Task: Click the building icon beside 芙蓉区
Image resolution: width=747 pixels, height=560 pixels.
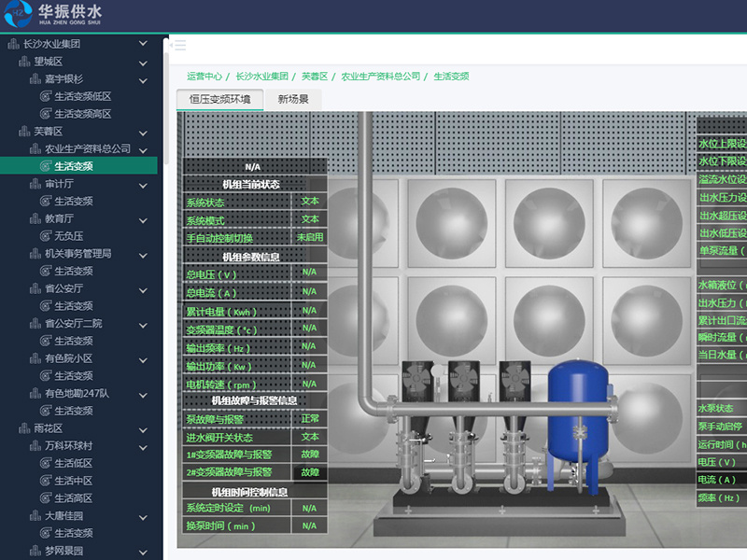Action: pyautogui.click(x=24, y=132)
